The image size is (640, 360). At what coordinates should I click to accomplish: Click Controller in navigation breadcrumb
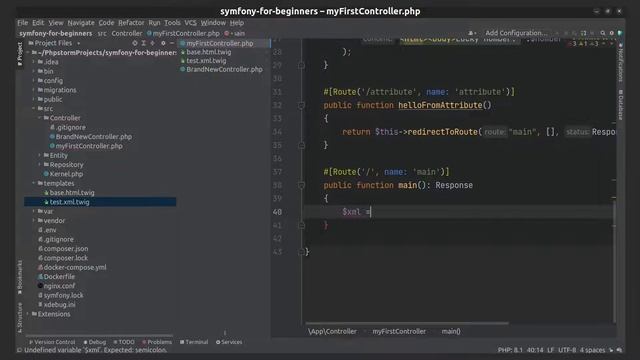point(127,33)
